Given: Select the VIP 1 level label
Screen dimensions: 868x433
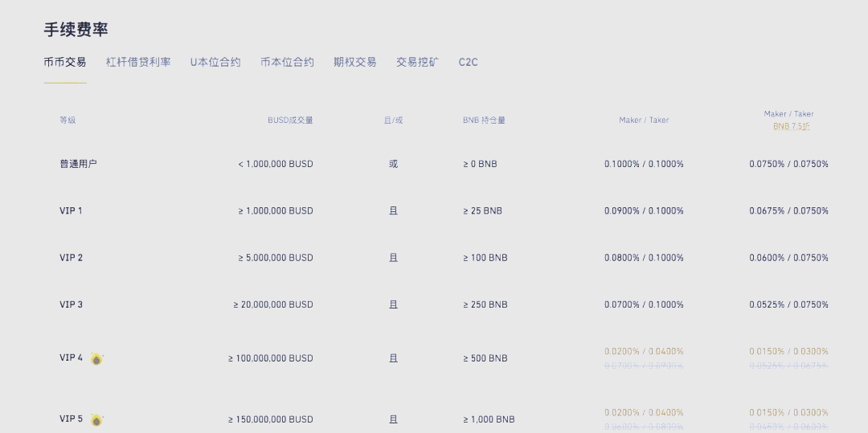Looking at the screenshot, I should pos(71,211).
